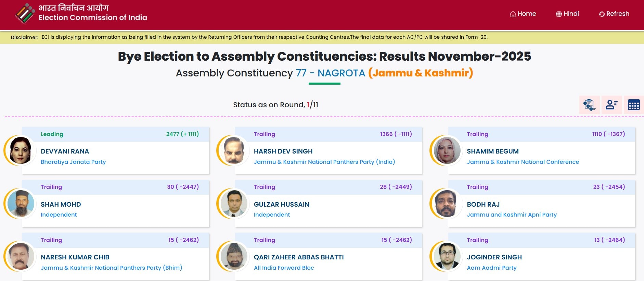Click the Home house icon
Screen dimensions: 644x281
click(513, 14)
